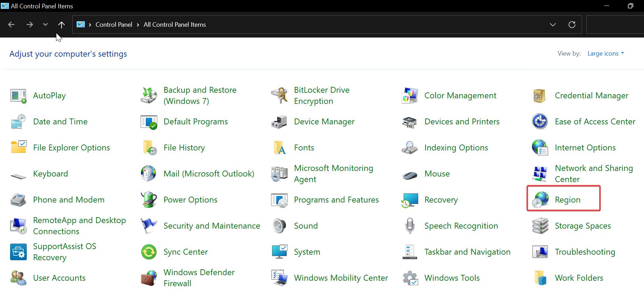The width and height of the screenshot is (644, 304).
Task: Open the Power Options battery icon
Action: click(x=149, y=200)
